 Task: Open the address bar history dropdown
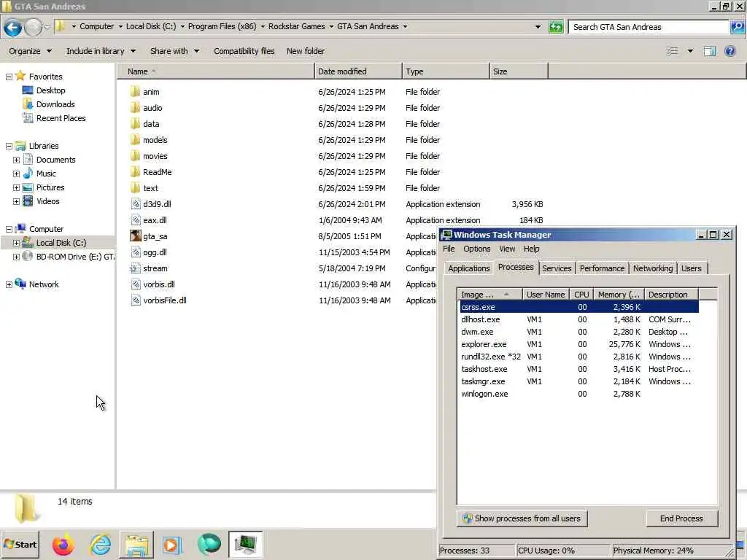(538, 27)
